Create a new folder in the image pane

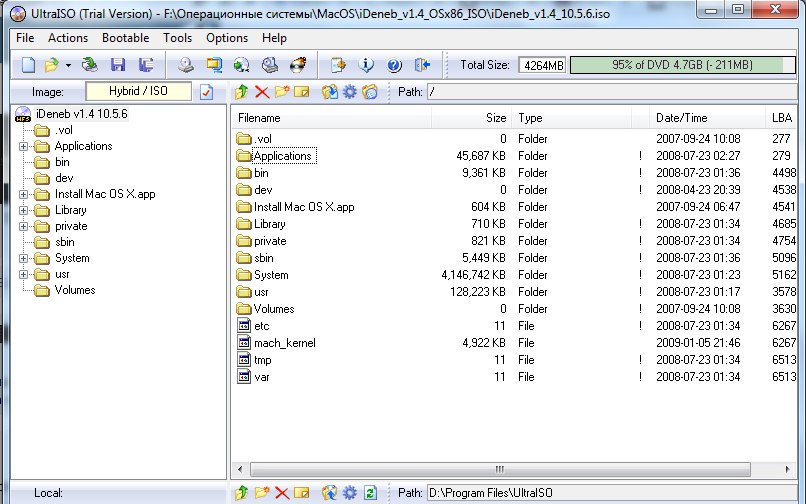pyautogui.click(x=282, y=92)
